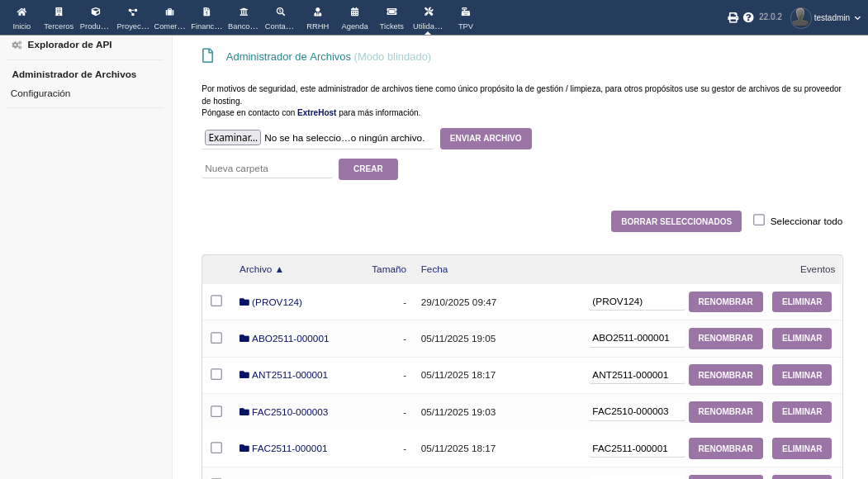Select the checkbox for ANT2511-000001
Image resolution: width=868 pixels, height=479 pixels.
click(x=216, y=374)
